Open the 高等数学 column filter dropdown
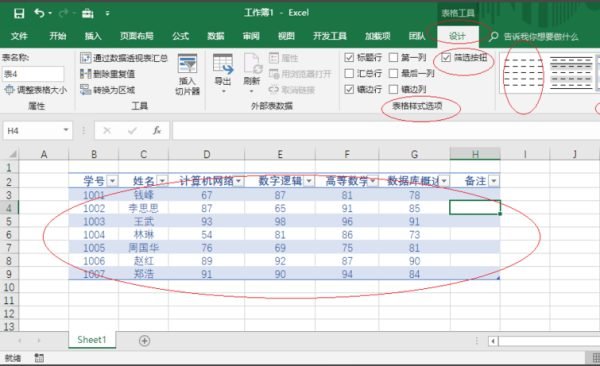This screenshot has height=366, width=600. click(373, 181)
